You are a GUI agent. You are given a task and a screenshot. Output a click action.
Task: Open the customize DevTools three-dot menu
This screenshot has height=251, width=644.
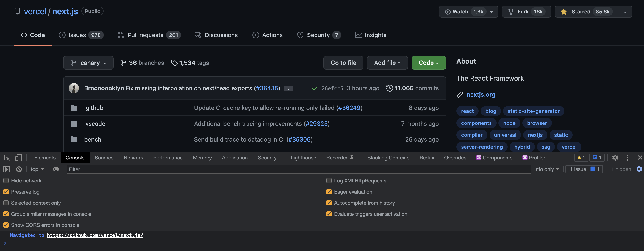pos(628,158)
